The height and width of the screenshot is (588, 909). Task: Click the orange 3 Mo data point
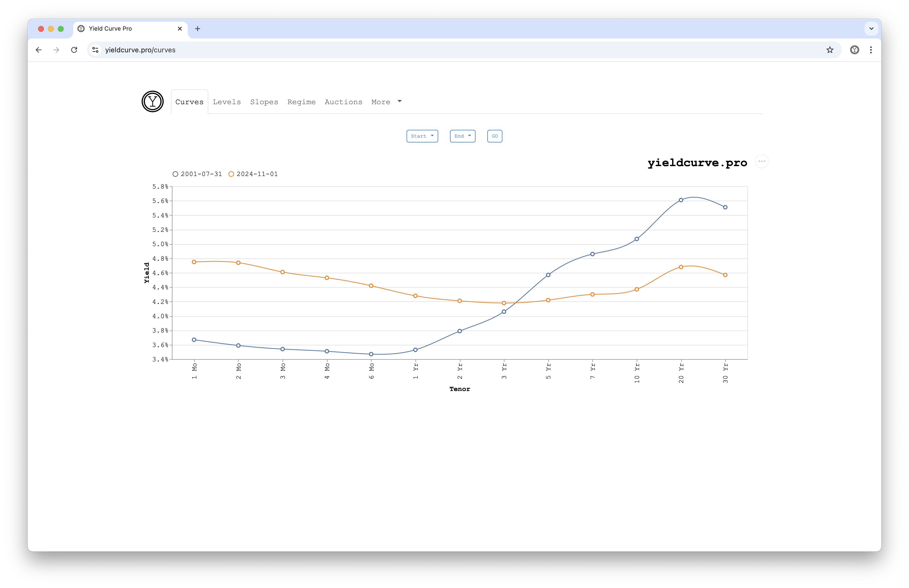pyautogui.click(x=283, y=272)
